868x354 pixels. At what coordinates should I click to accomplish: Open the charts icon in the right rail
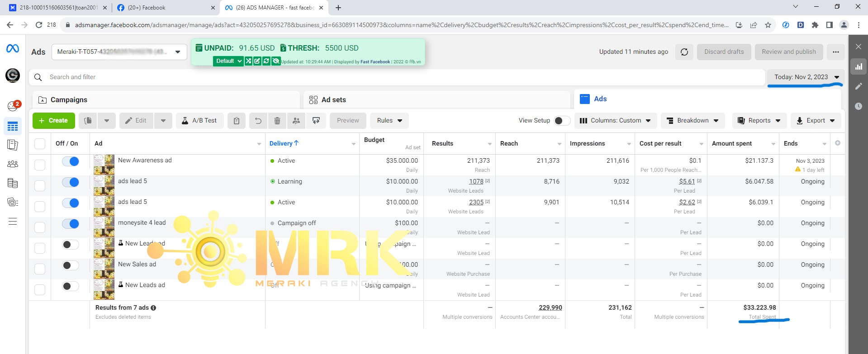coord(859,66)
